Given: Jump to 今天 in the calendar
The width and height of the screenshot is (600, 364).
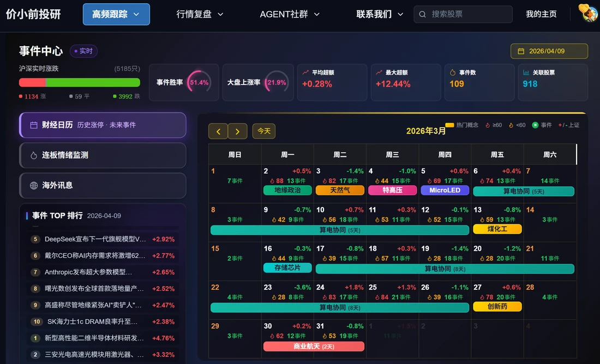Looking at the screenshot, I should point(264,131).
